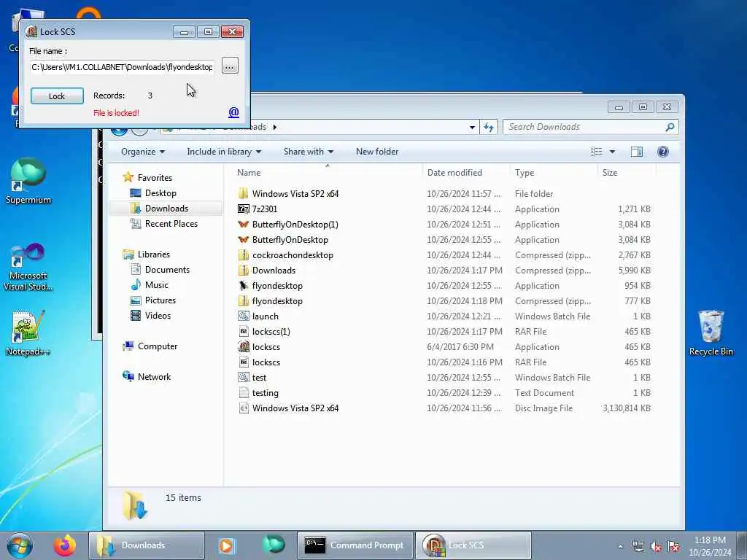Open the media player taskbar icon
This screenshot has height=560, width=747.
click(x=227, y=545)
